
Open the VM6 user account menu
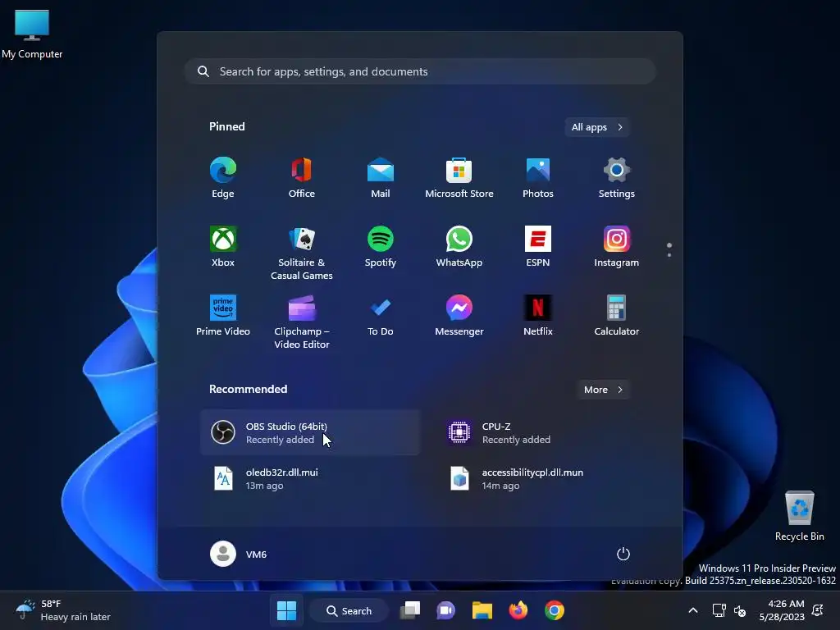click(x=239, y=554)
